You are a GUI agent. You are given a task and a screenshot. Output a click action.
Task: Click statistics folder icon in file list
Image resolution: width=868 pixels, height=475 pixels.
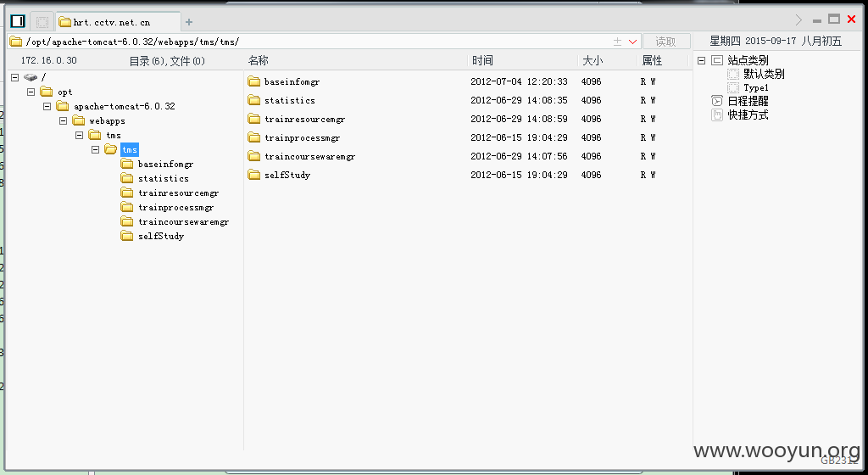[x=254, y=100]
